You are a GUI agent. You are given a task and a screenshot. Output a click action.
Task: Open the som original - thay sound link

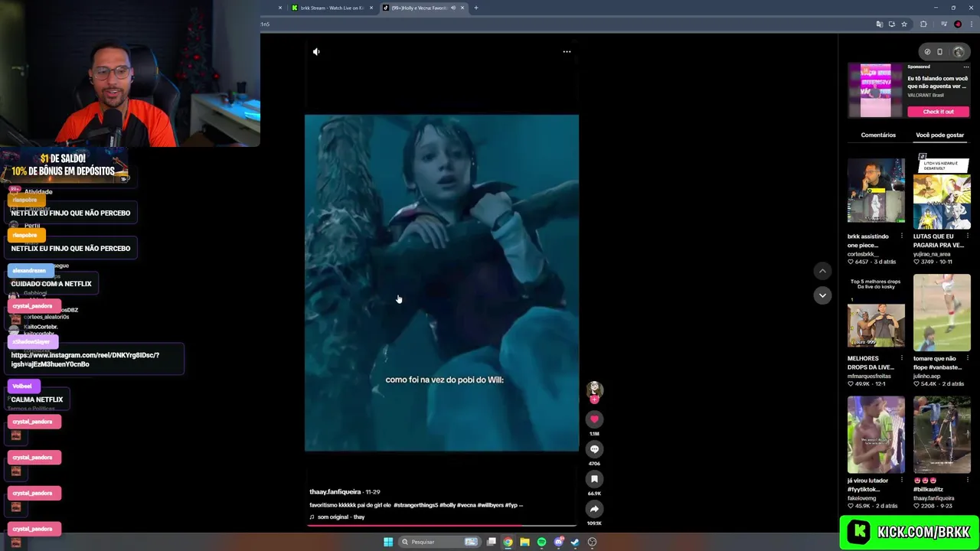pyautogui.click(x=341, y=517)
